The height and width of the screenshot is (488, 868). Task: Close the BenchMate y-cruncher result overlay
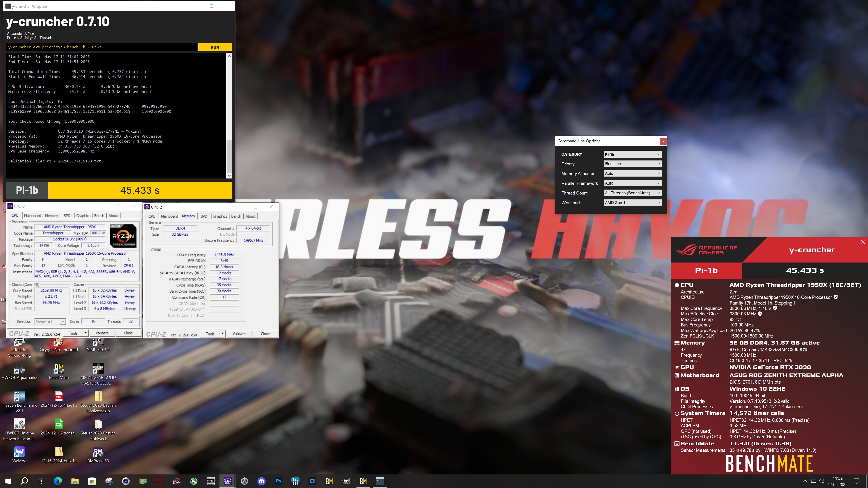[x=863, y=242]
